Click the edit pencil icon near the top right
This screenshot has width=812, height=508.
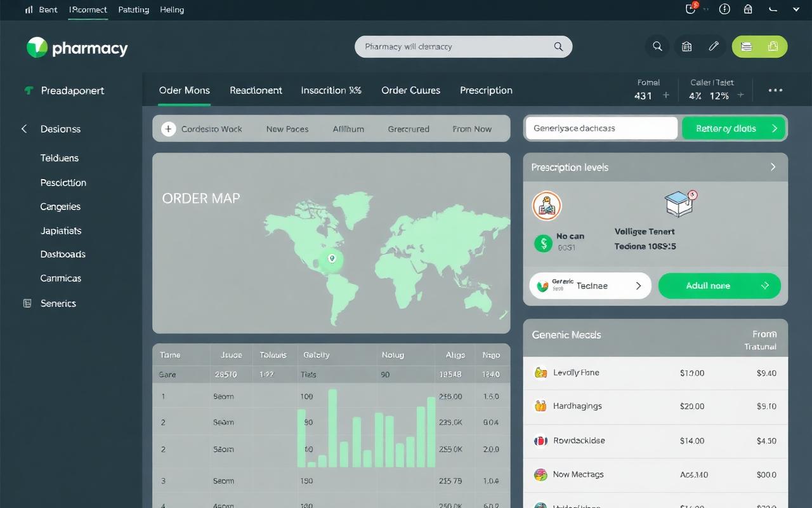(713, 46)
